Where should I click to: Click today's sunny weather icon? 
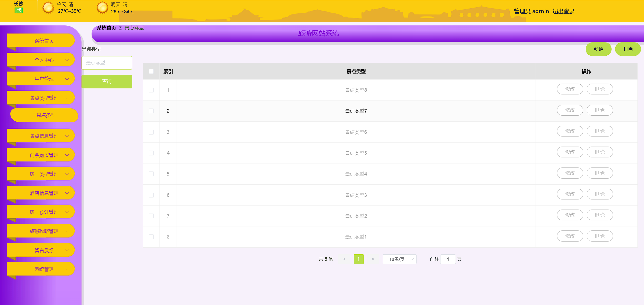pos(48,8)
